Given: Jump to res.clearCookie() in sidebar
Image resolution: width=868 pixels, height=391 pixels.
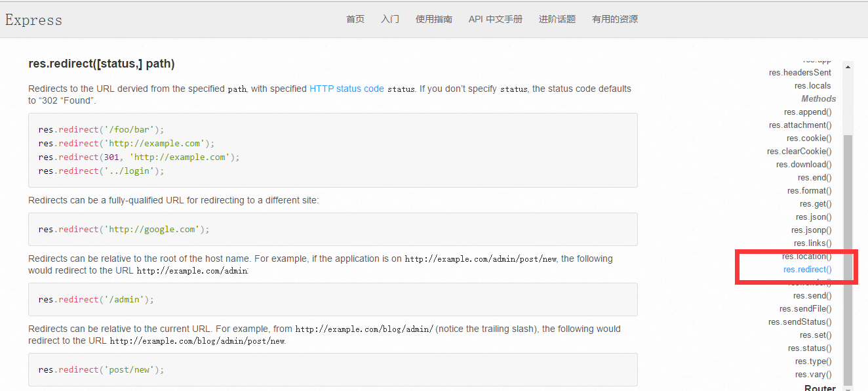Looking at the screenshot, I should (x=799, y=152).
